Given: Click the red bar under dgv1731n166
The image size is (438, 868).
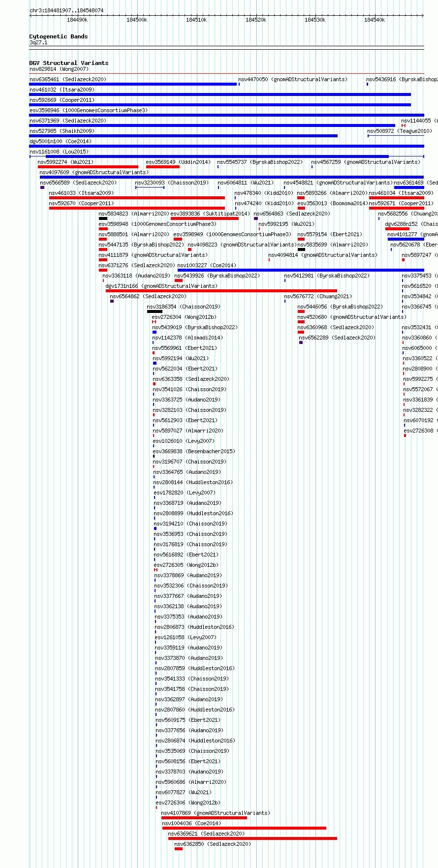Looking at the screenshot, I should (221, 291).
